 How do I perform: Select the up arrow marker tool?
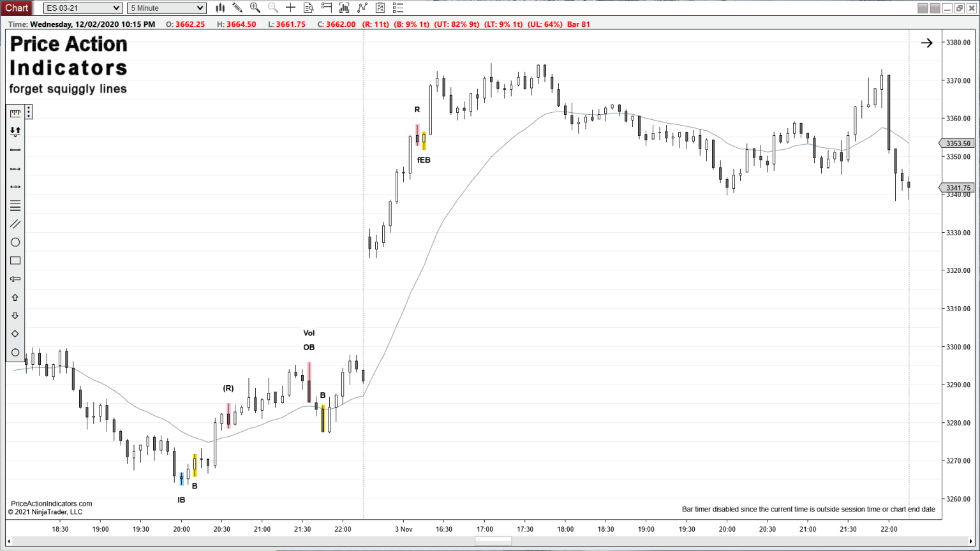15,297
